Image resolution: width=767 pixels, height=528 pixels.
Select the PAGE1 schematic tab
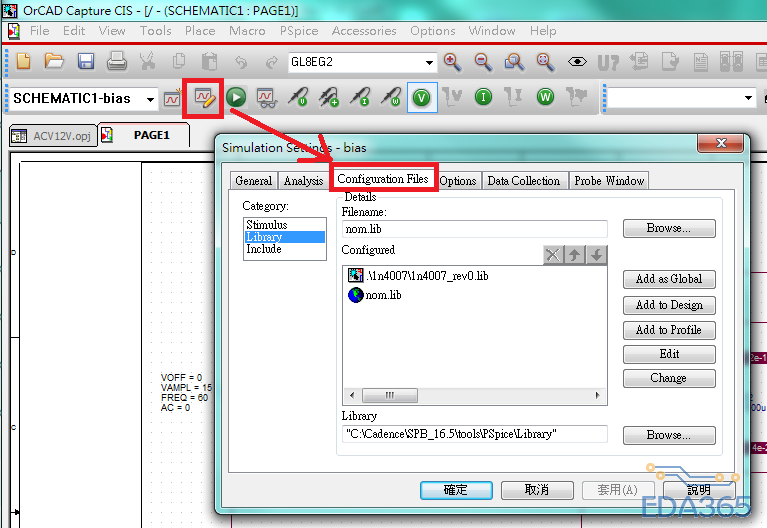click(x=144, y=135)
